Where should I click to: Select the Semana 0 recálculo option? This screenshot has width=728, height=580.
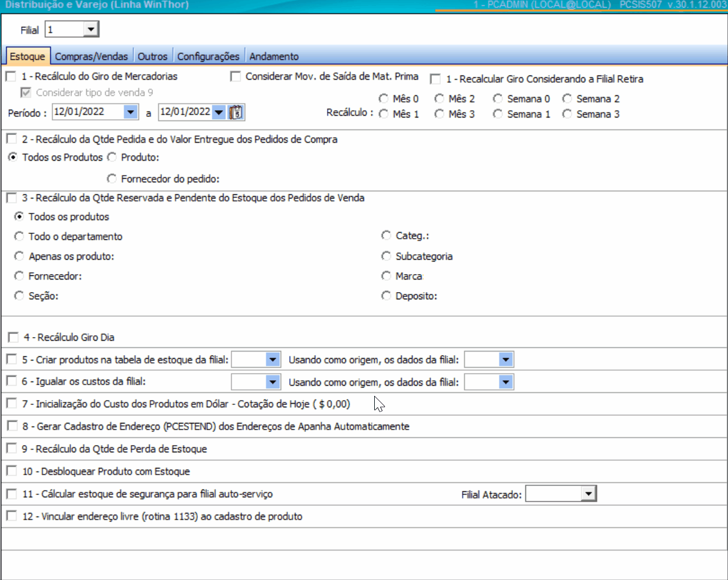498,98
